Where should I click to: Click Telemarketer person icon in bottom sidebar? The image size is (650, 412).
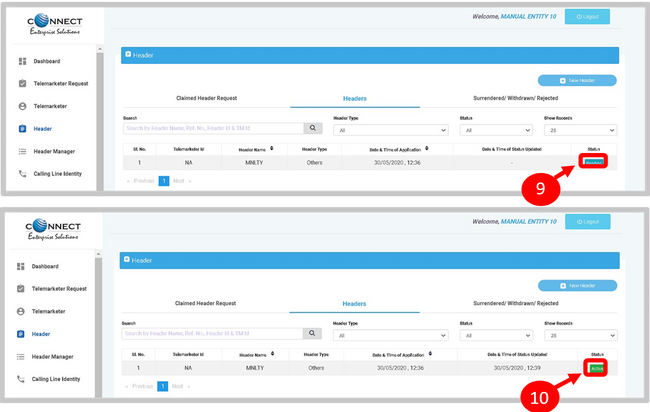(x=22, y=311)
